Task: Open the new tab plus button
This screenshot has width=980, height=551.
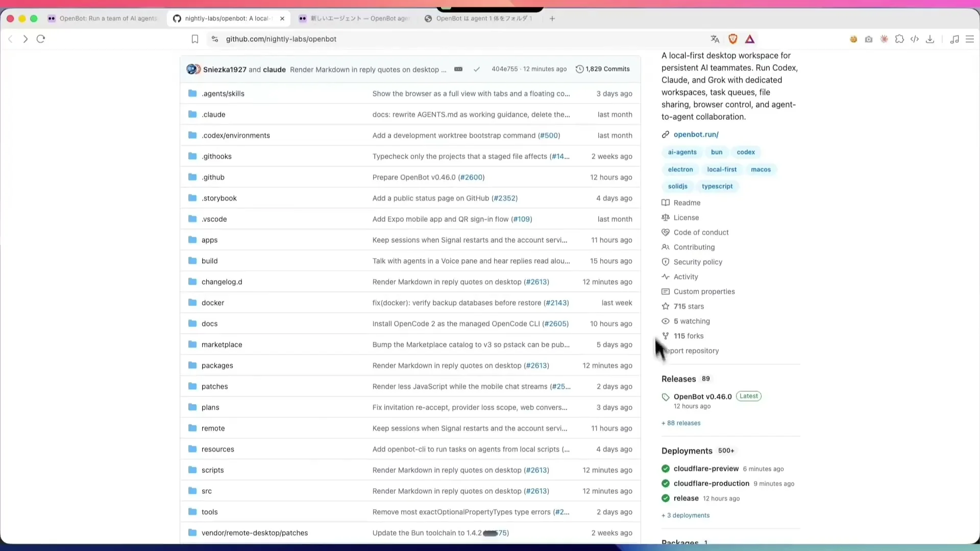Action: (x=552, y=18)
